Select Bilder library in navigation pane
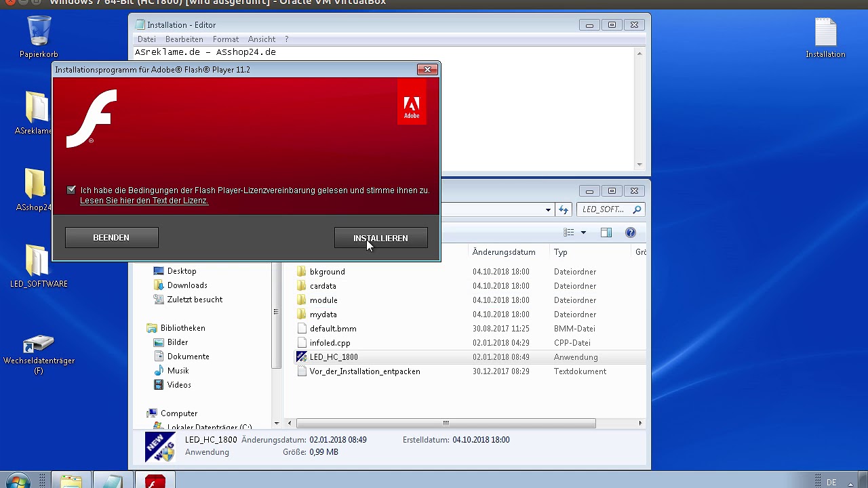The width and height of the screenshot is (868, 488). (x=178, y=342)
